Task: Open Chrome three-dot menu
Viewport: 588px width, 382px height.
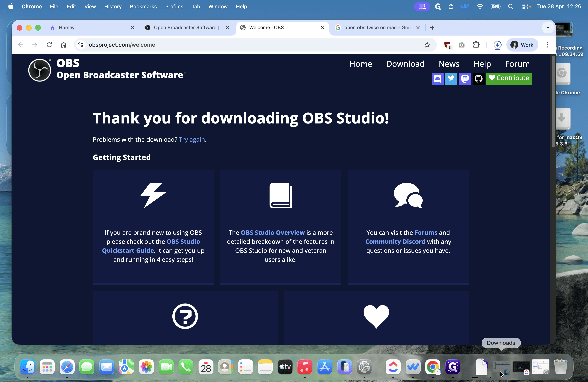Action: (x=547, y=45)
